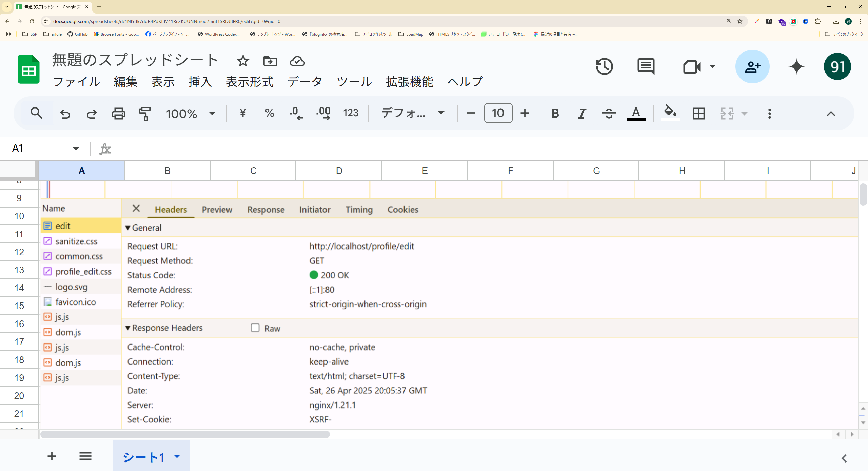Switch to the Timing tab
Image resolution: width=868 pixels, height=472 pixels.
[359, 210]
